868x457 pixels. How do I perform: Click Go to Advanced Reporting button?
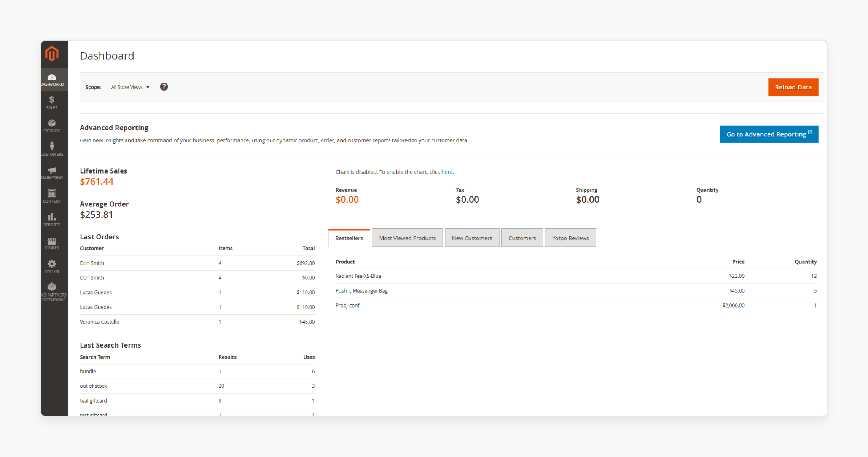[x=769, y=134]
